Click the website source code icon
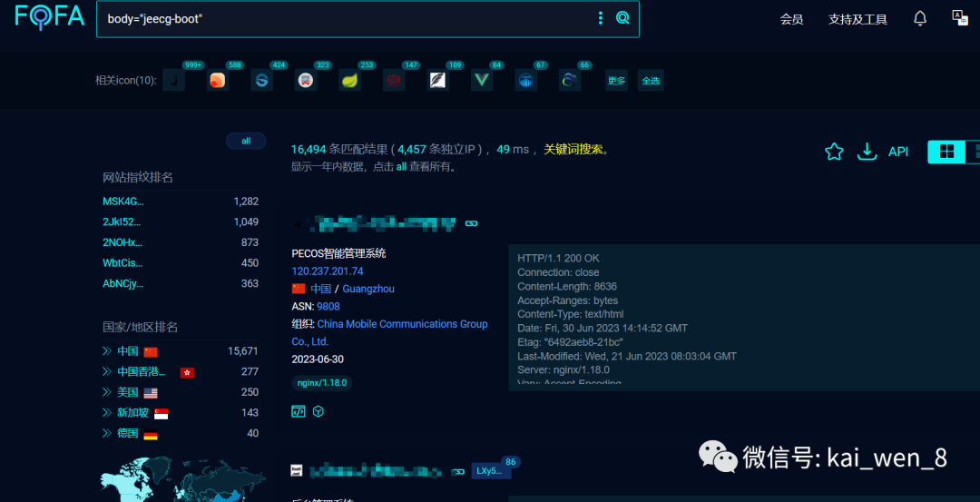980x502 pixels. click(x=299, y=411)
